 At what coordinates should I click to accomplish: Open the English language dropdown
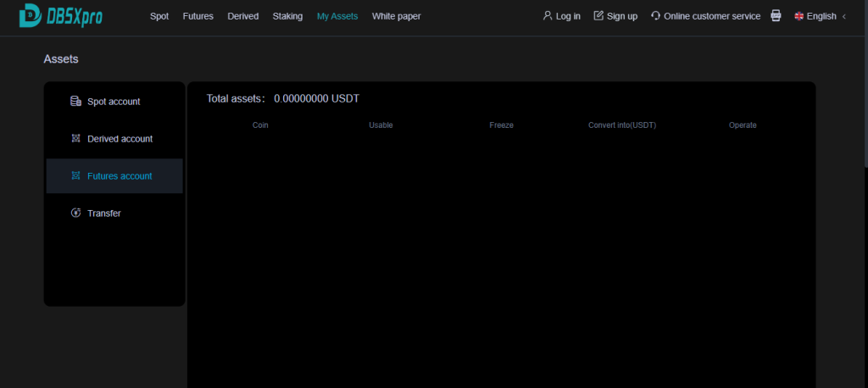click(821, 17)
